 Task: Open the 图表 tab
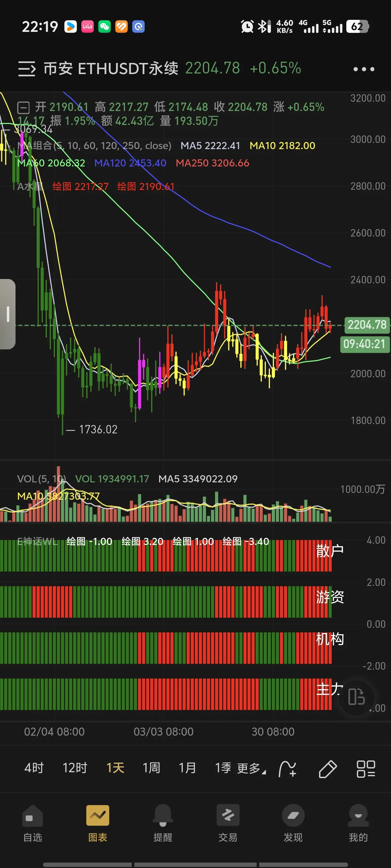[x=98, y=823]
